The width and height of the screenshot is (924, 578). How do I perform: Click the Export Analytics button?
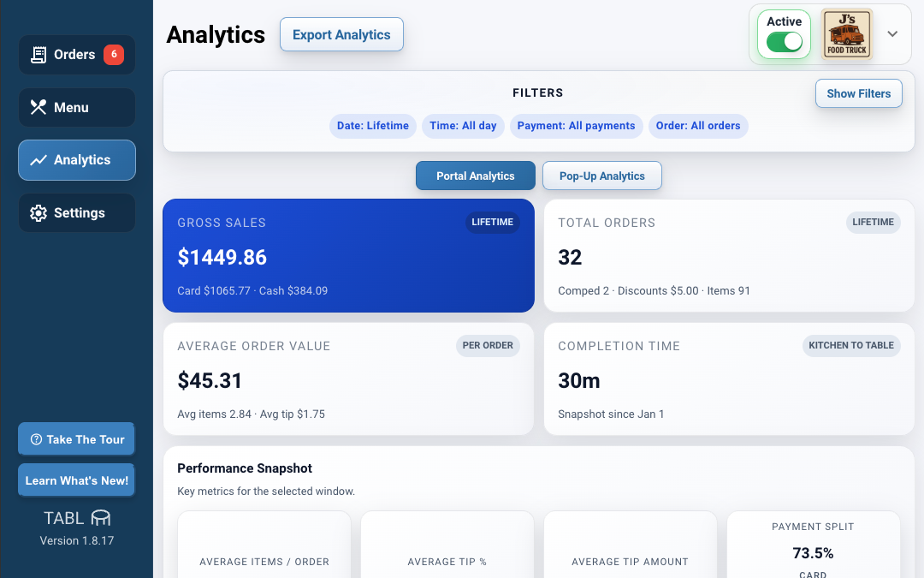341,34
